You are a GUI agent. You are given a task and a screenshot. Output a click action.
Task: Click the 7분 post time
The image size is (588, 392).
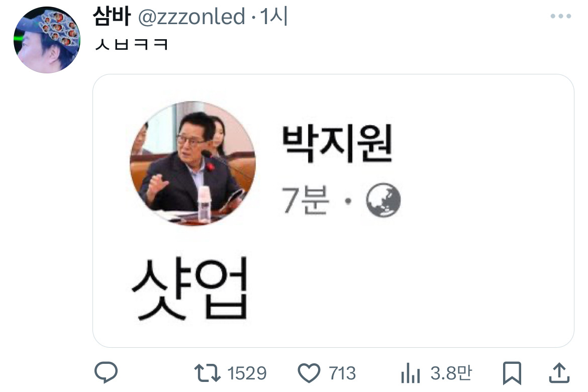[305, 200]
